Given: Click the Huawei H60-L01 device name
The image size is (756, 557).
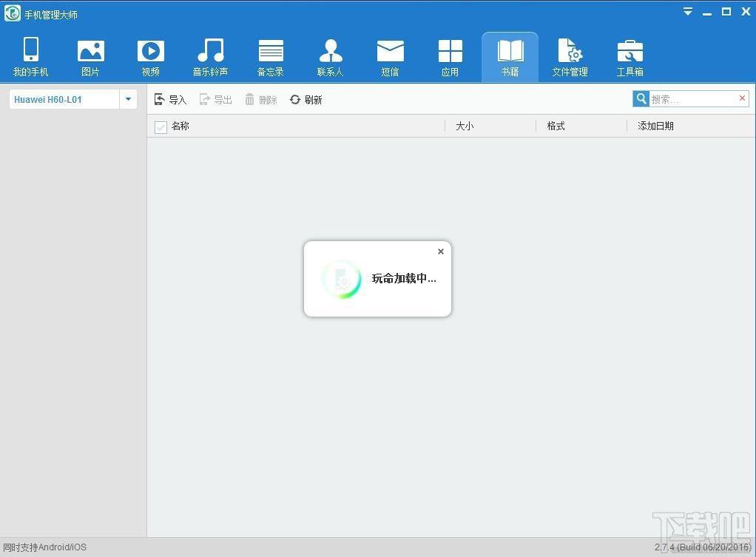Looking at the screenshot, I should (x=48, y=99).
